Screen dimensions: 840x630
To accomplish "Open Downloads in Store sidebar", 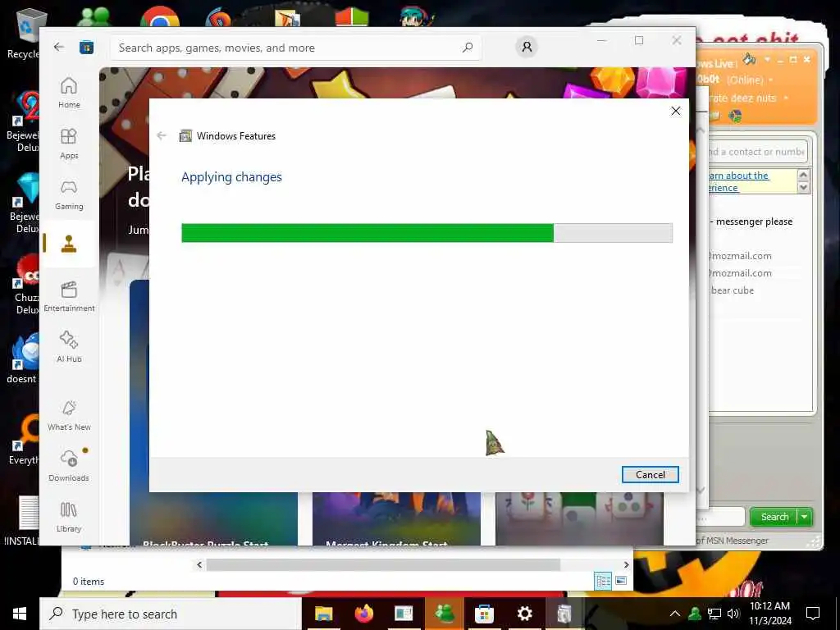I will pyautogui.click(x=69, y=466).
